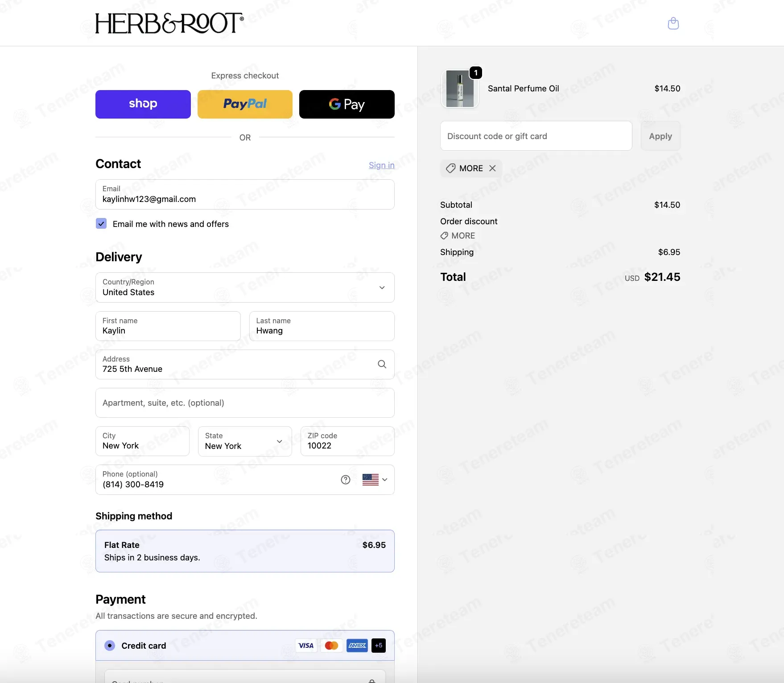Open the Country/Region dropdown
The height and width of the screenshot is (683, 784).
(245, 288)
